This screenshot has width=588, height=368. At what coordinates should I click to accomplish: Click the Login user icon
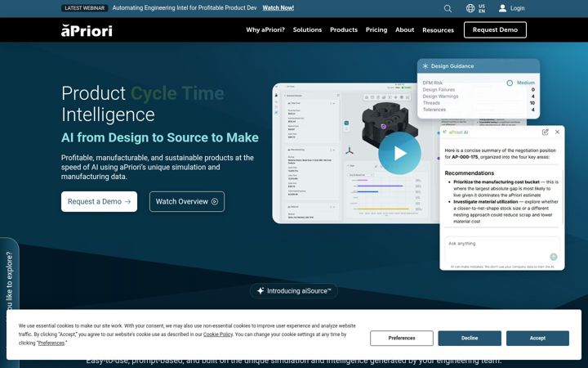pyautogui.click(x=502, y=8)
